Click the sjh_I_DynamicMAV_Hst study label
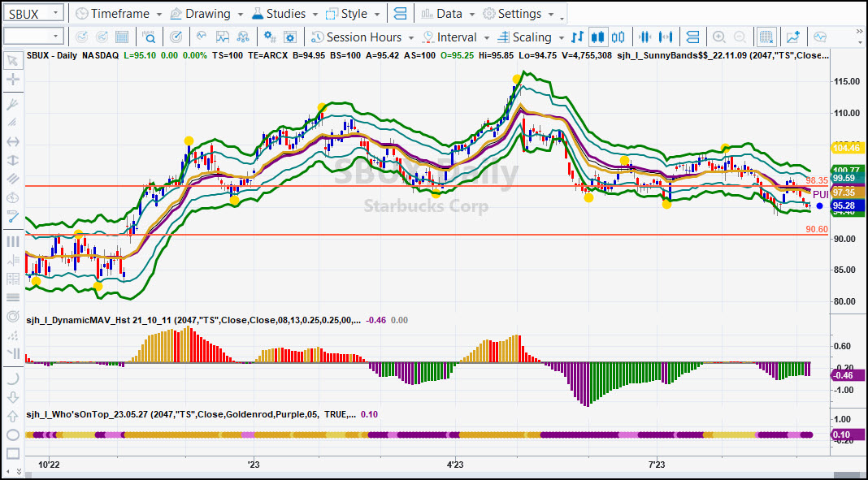868x480 pixels. (193, 320)
